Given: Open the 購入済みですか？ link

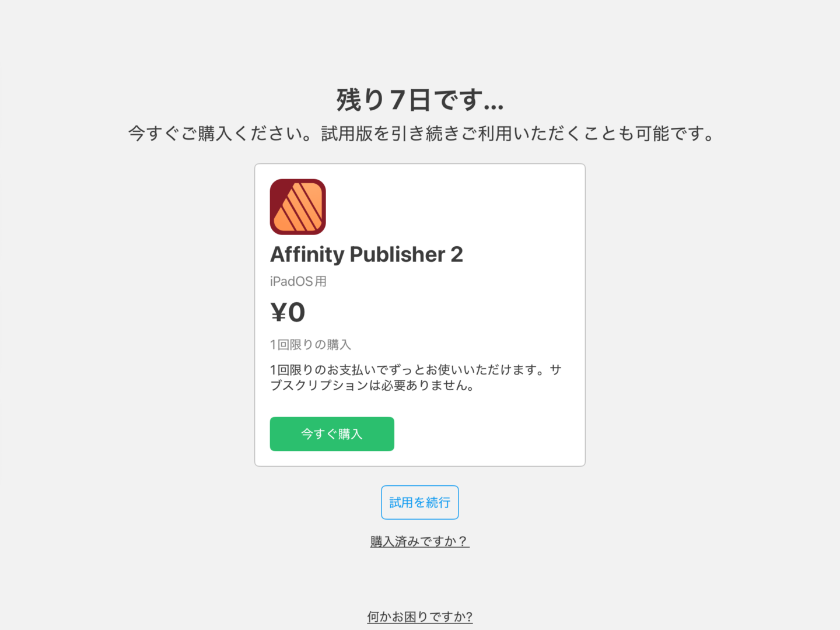Looking at the screenshot, I should pyautogui.click(x=420, y=541).
